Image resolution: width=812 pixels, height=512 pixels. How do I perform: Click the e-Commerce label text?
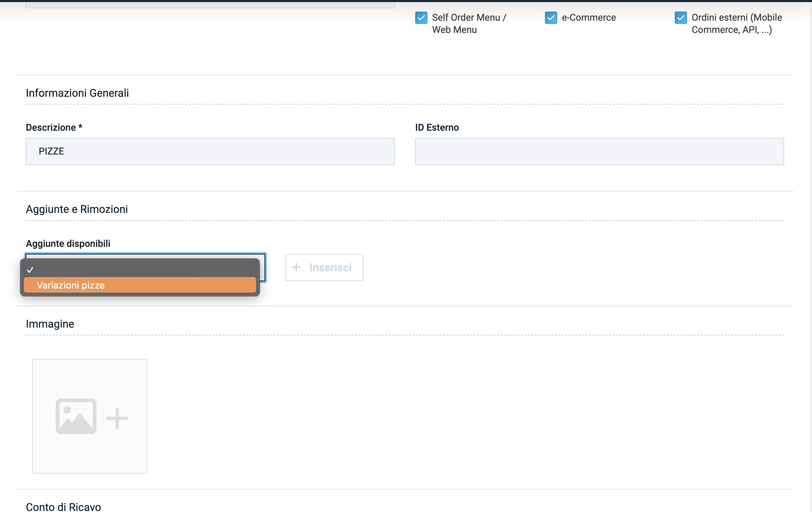pos(588,18)
